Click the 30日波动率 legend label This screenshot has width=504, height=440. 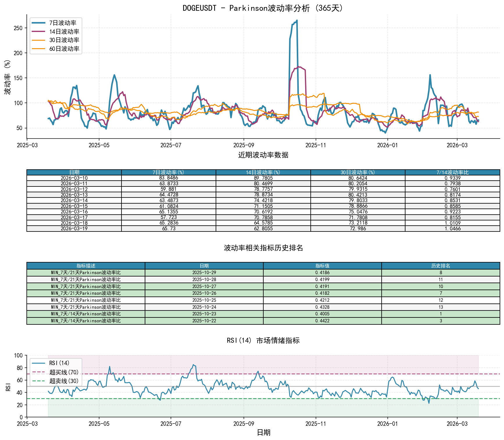point(64,40)
